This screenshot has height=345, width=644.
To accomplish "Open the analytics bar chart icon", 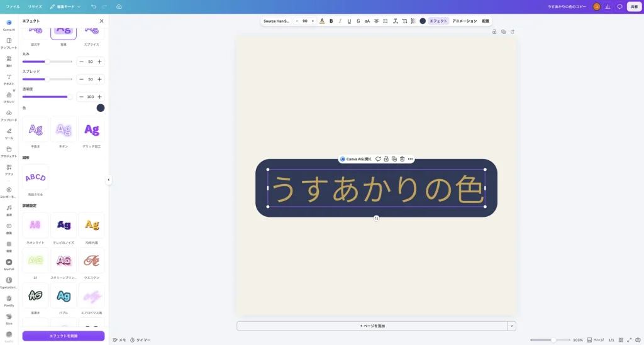I will (608, 6).
